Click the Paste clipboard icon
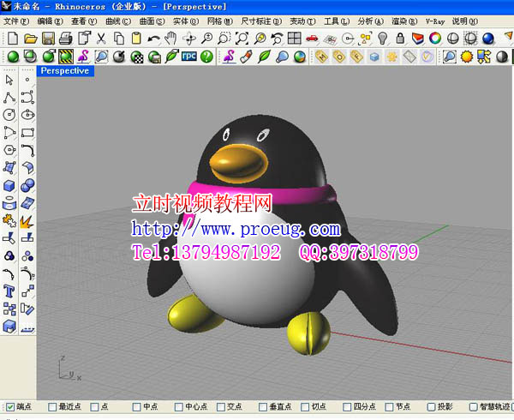Screen dimensions: 514x420 tap(136, 39)
